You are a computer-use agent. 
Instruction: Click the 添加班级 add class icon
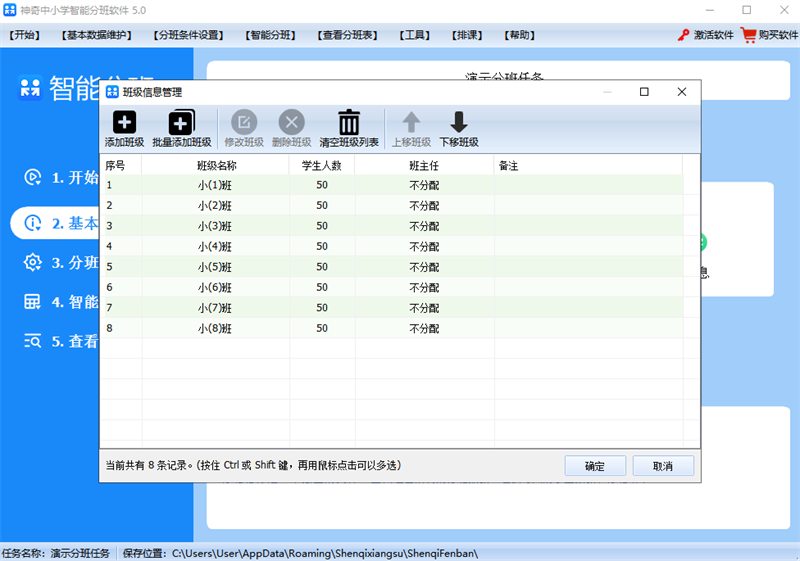pyautogui.click(x=124, y=122)
